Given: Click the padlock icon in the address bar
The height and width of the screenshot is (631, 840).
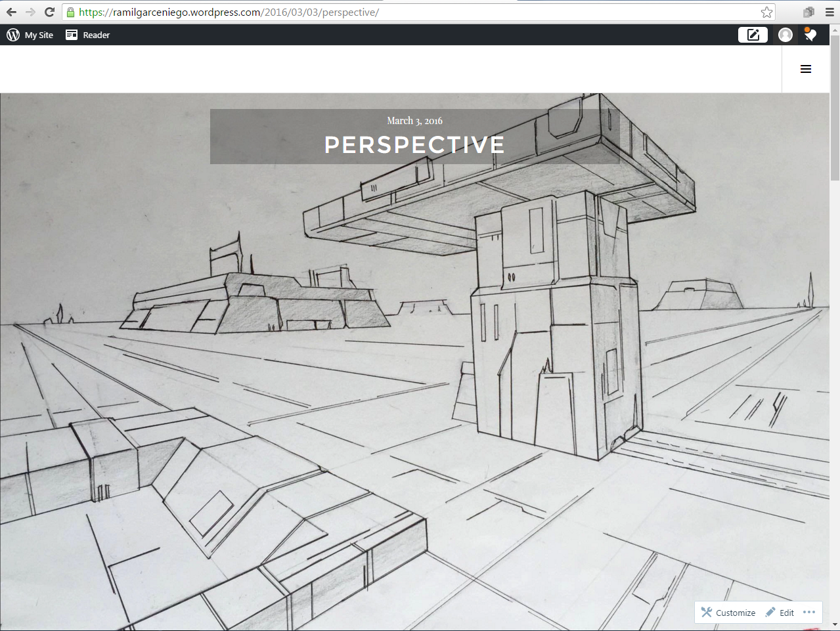Looking at the screenshot, I should pyautogui.click(x=70, y=12).
